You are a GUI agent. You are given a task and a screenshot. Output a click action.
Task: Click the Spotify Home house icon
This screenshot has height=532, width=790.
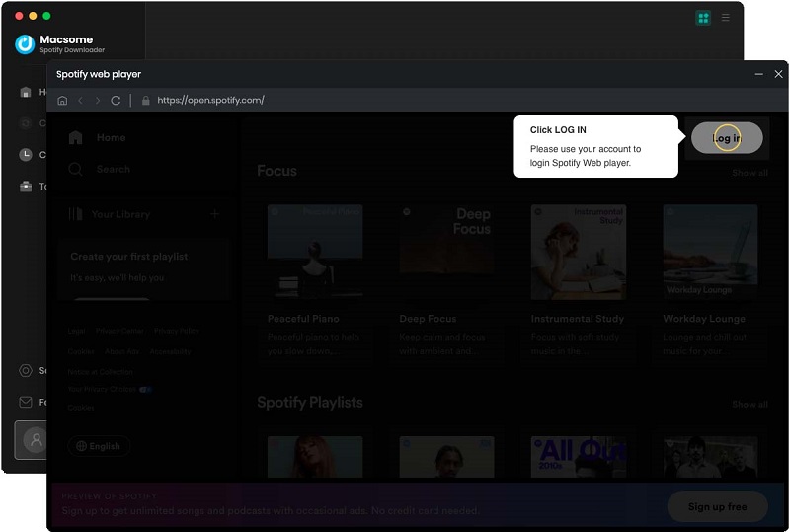76,137
